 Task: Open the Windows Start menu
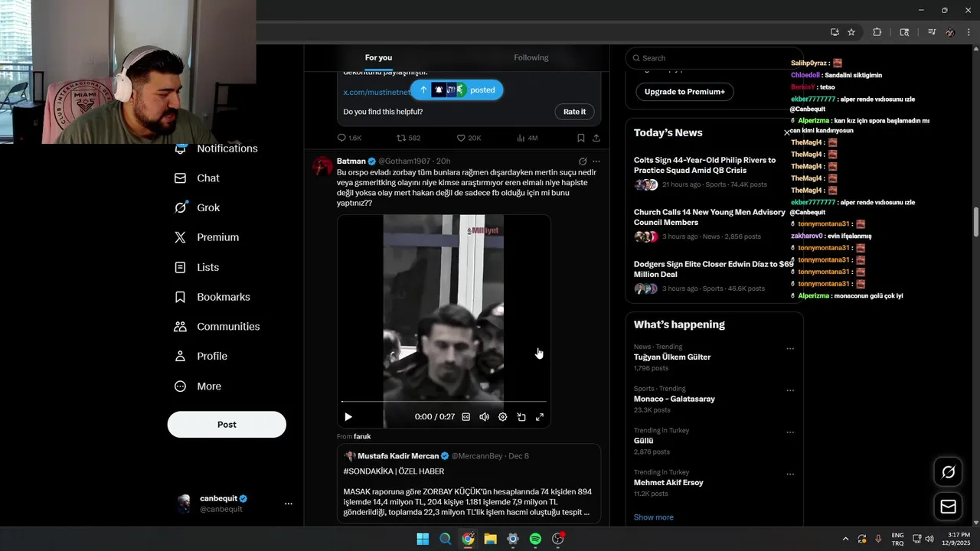click(x=423, y=539)
